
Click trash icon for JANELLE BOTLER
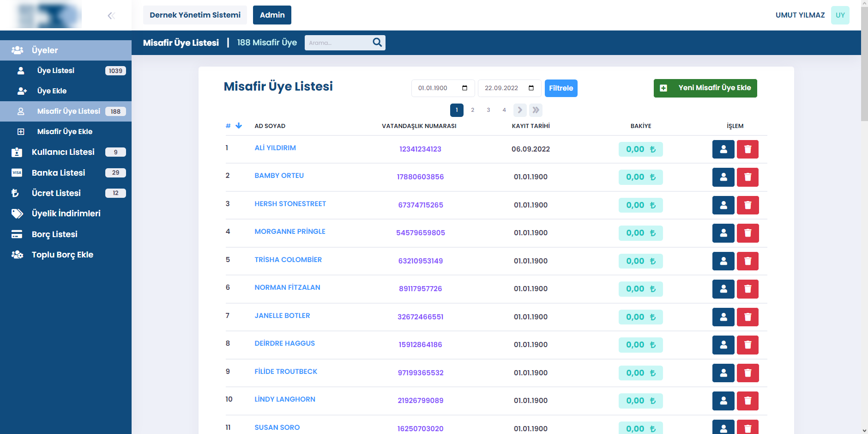click(x=747, y=317)
